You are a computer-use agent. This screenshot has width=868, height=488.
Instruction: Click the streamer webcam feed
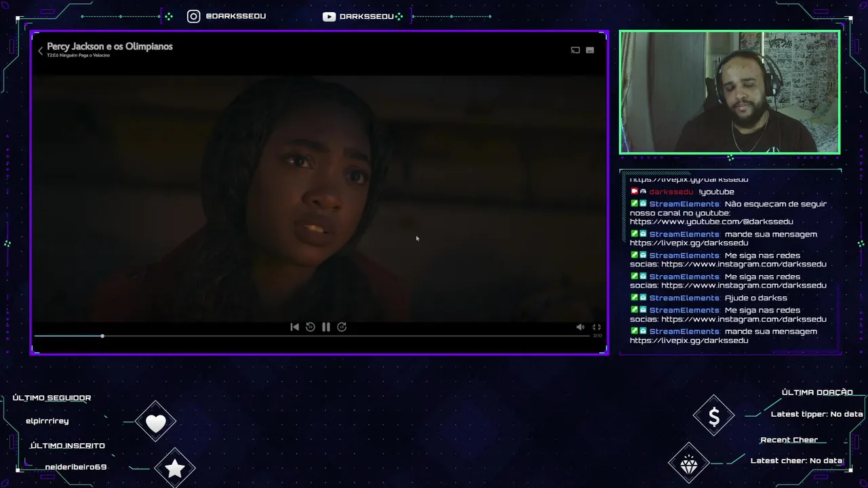point(730,92)
